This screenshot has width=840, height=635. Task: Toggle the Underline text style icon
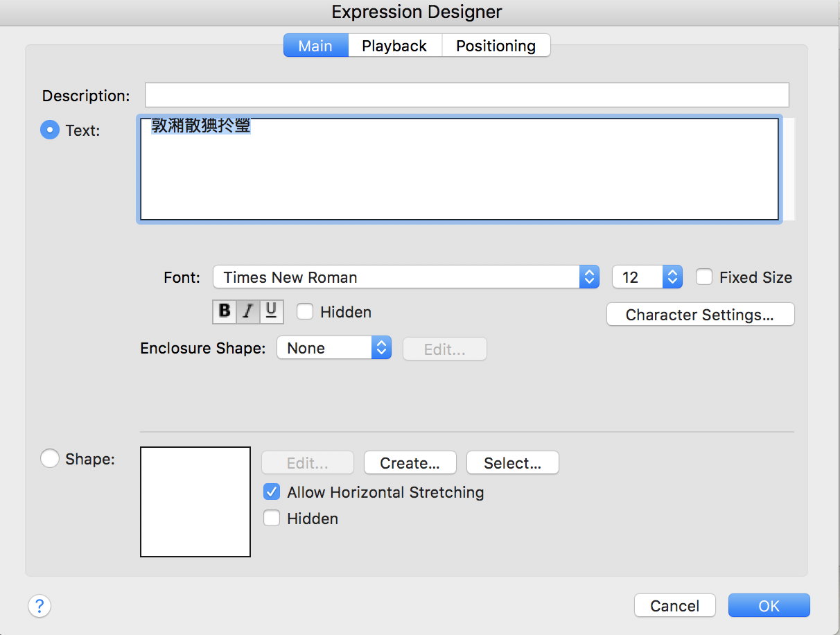[272, 312]
